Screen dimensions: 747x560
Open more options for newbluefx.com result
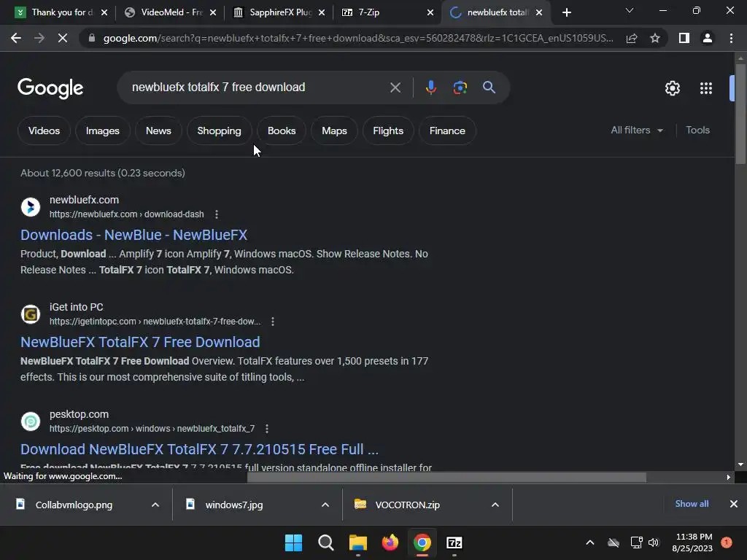click(x=216, y=214)
